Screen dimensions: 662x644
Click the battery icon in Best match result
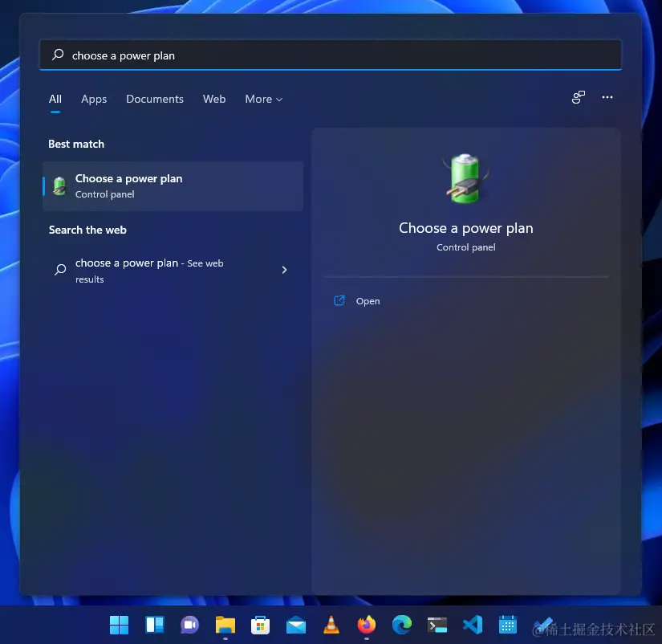(59, 186)
